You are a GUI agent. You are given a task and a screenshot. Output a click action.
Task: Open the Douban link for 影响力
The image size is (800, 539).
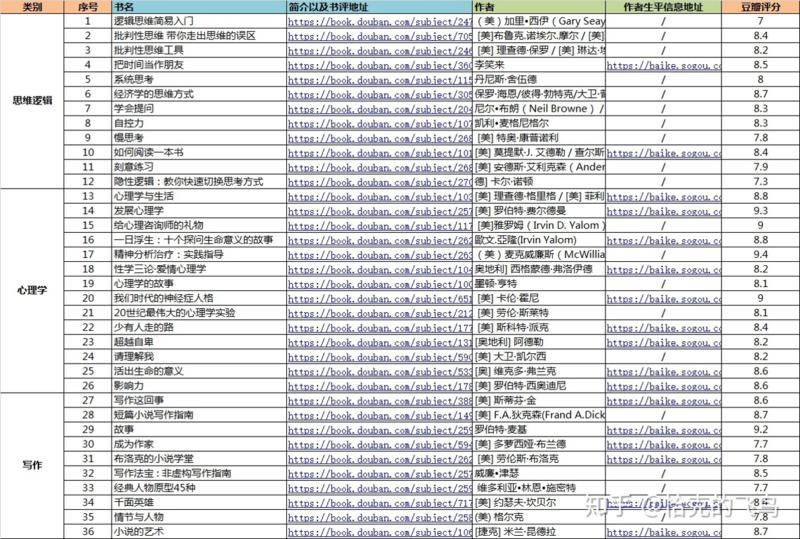tap(380, 386)
